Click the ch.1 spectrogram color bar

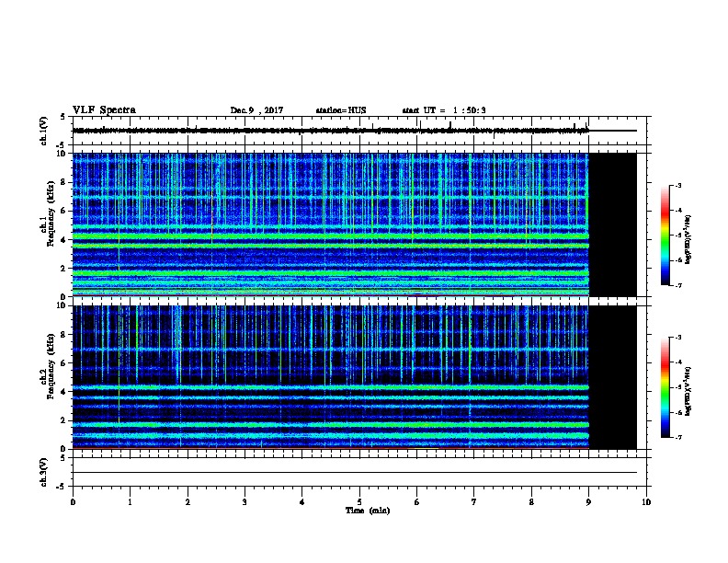[x=665, y=236]
